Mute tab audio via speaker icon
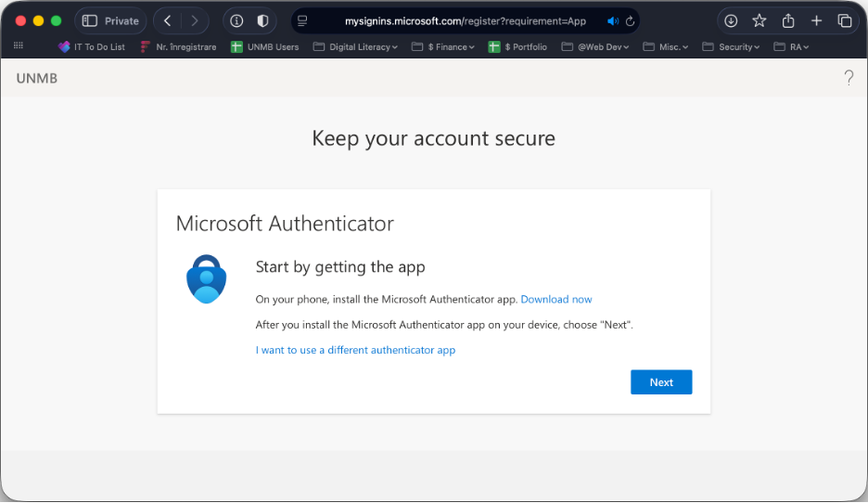 coord(612,20)
